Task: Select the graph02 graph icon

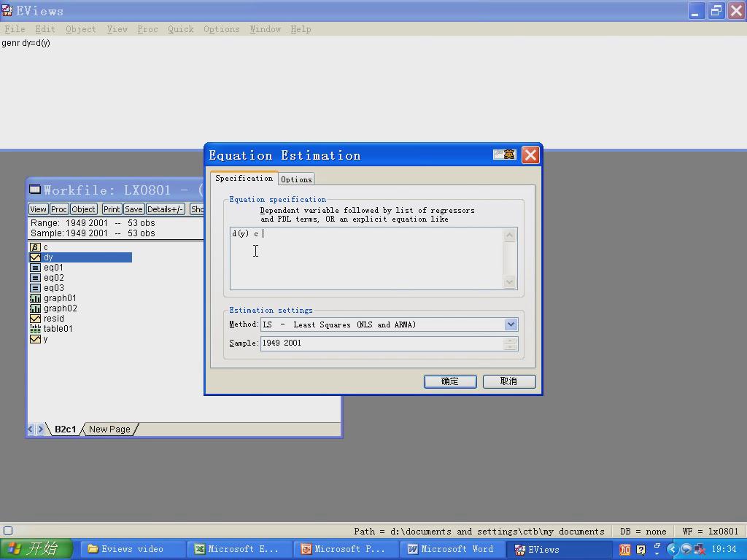Action: tap(35, 308)
